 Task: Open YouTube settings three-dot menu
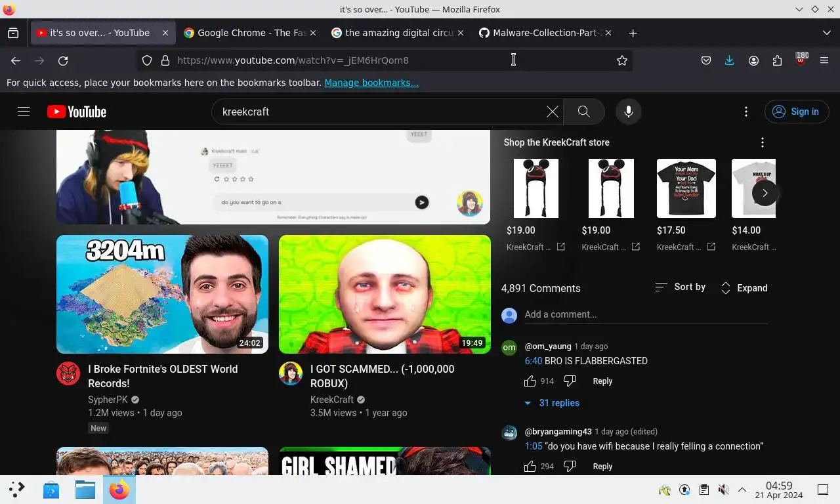click(745, 112)
